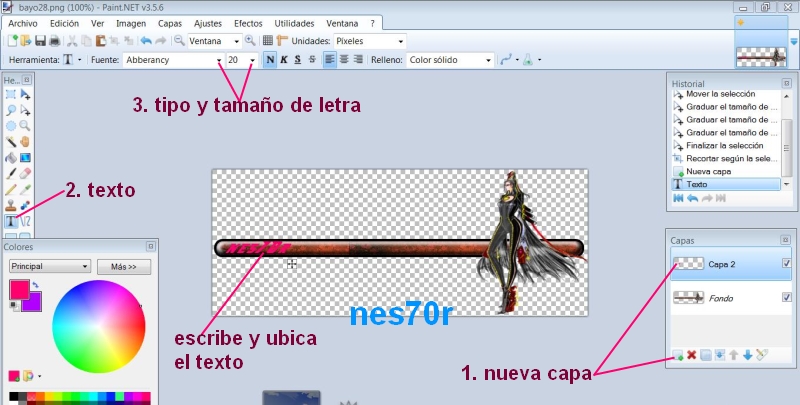
Task: Select the Magic Wand tool
Action: tap(11, 142)
